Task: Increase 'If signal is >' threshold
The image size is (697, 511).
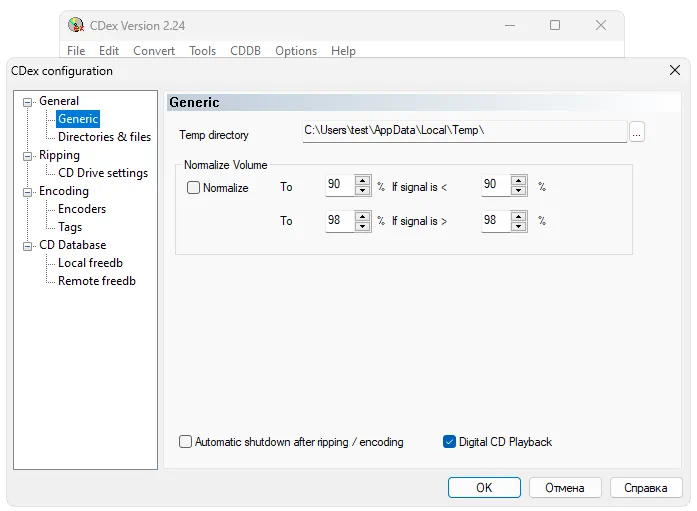Action: (x=519, y=216)
